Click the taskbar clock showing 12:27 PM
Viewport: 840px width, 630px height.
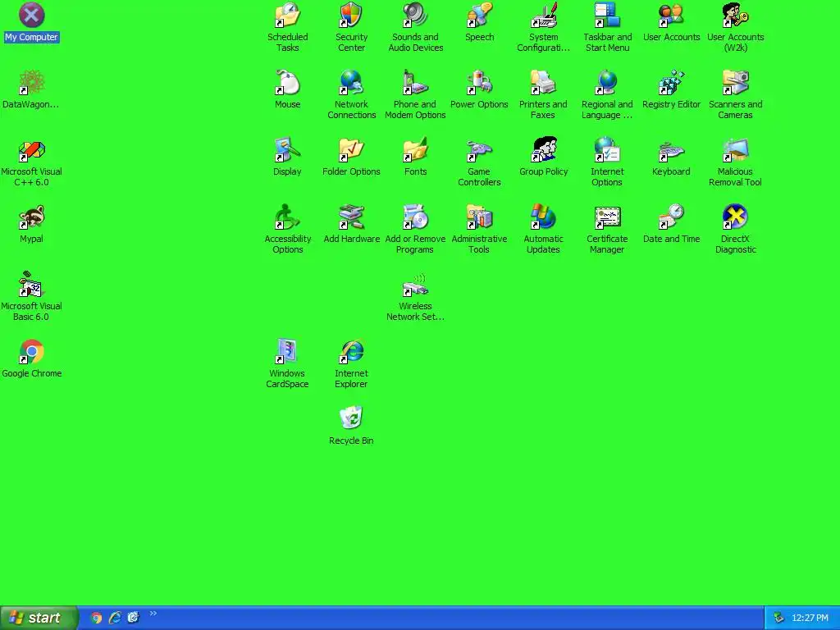pos(810,618)
